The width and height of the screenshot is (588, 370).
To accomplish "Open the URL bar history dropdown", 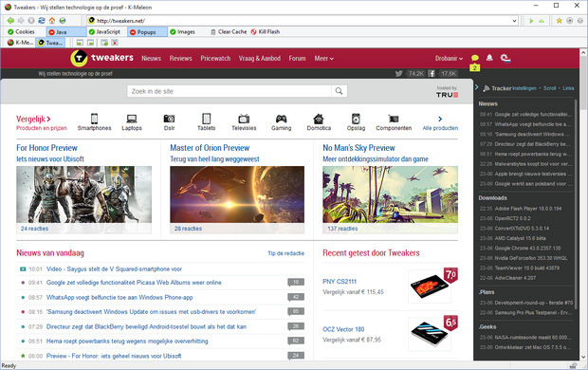I will (x=514, y=21).
